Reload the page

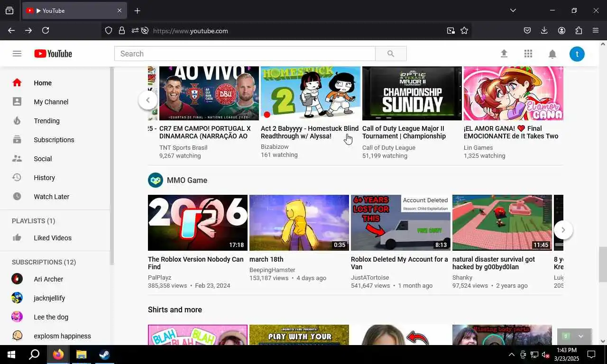click(x=46, y=30)
